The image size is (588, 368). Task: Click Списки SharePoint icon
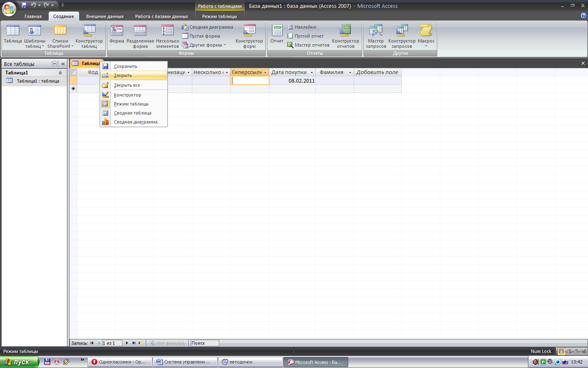[x=60, y=36]
